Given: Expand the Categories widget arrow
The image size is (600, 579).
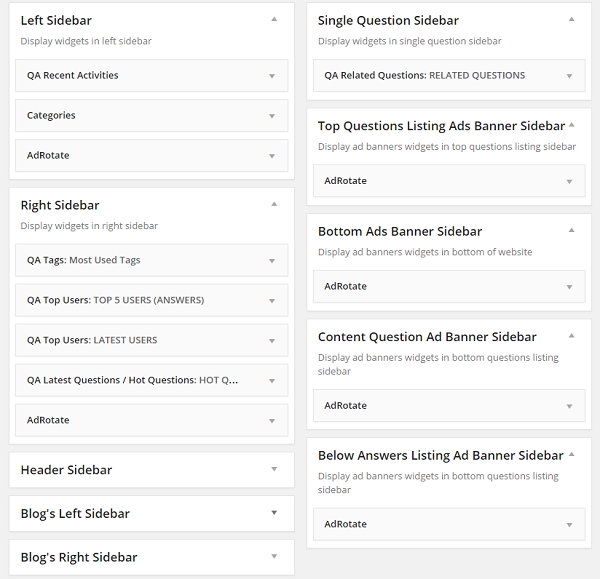Looking at the screenshot, I should coord(271,116).
